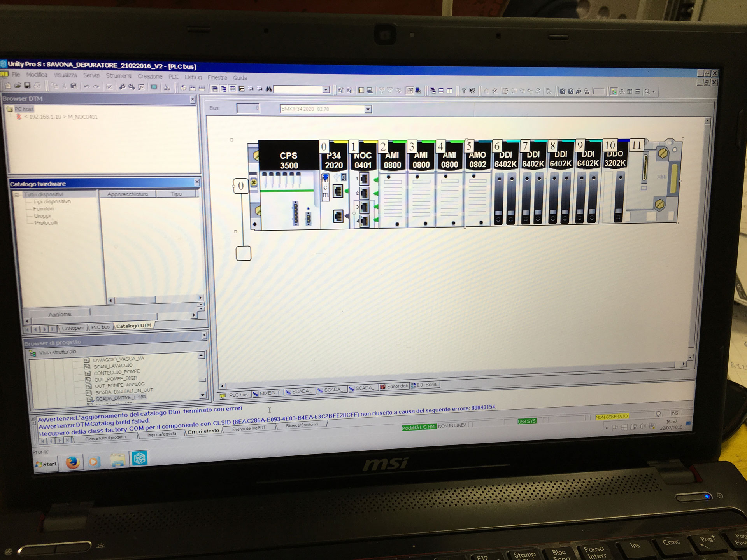747x560 pixels.
Task: Click the Undo arrow icon
Action: coord(86,87)
